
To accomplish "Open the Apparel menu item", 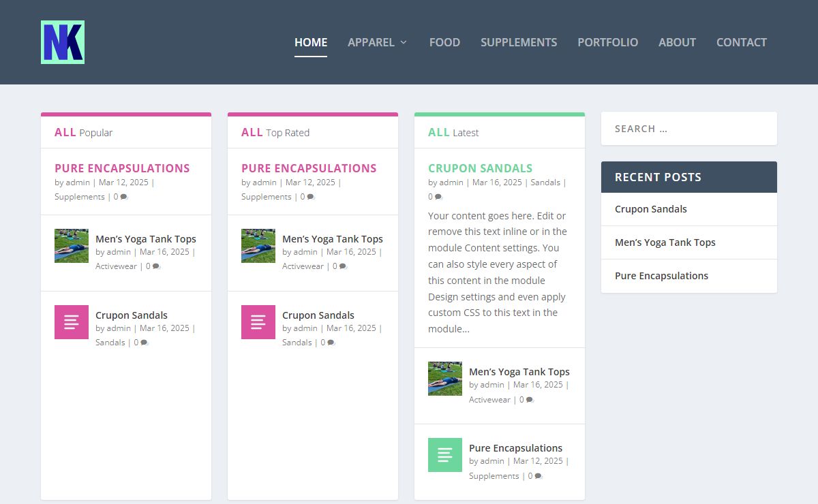I will (x=371, y=42).
